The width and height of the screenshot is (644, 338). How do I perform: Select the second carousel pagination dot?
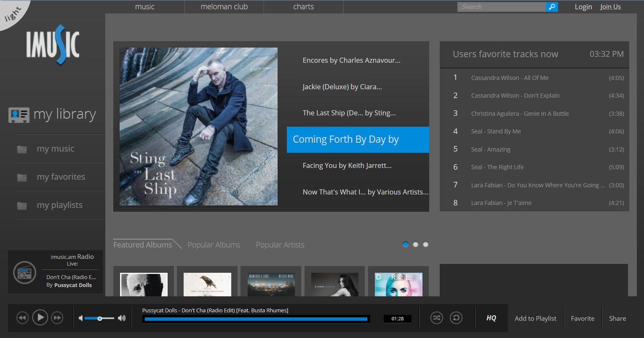[415, 244]
